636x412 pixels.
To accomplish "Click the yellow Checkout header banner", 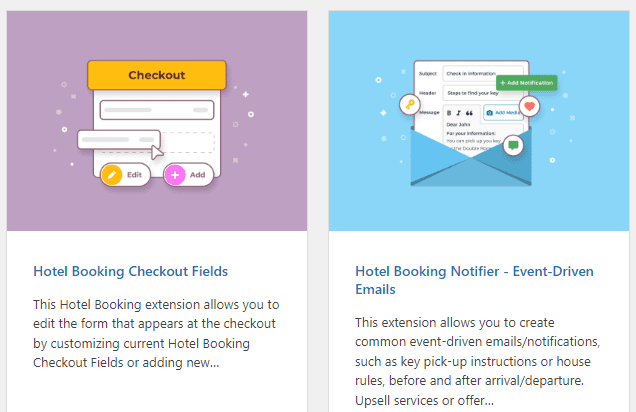I will (x=156, y=75).
